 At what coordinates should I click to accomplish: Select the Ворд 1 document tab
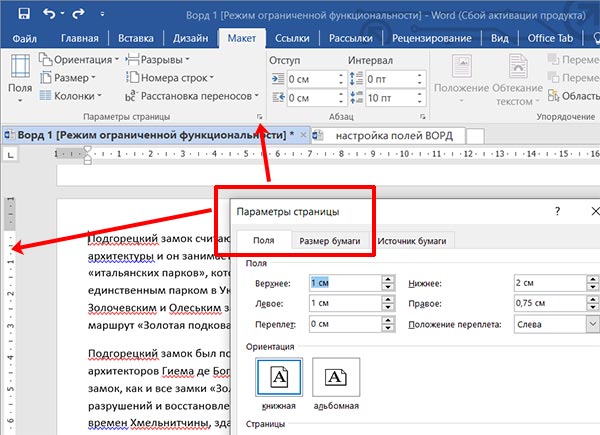[x=151, y=135]
